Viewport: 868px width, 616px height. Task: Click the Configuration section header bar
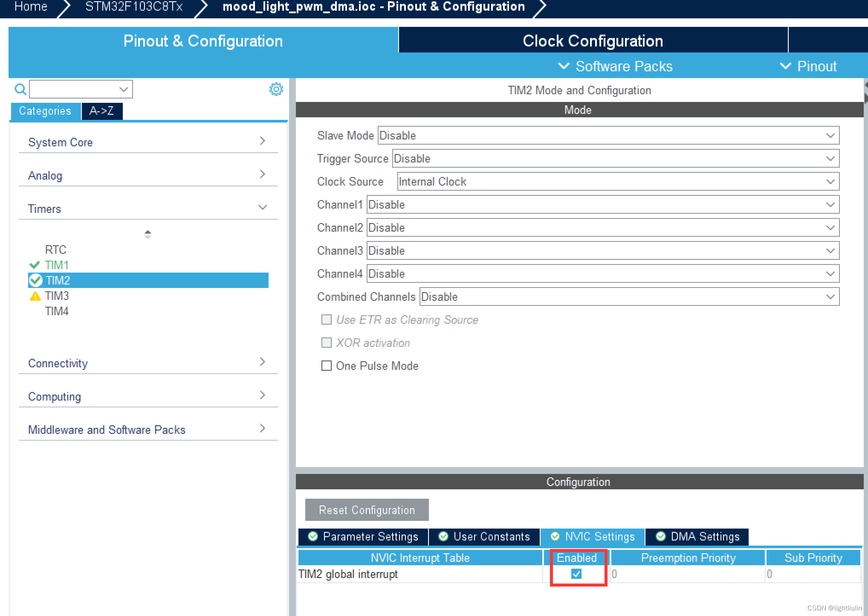tap(579, 482)
